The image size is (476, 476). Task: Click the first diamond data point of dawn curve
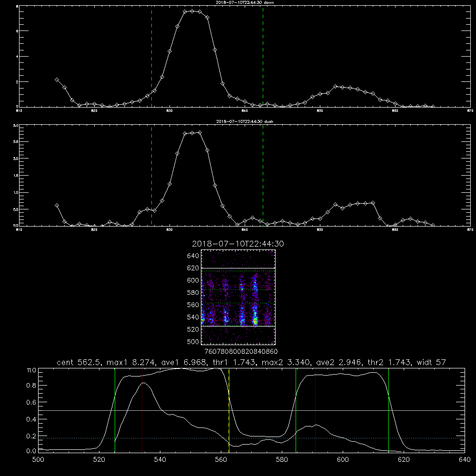coord(57,80)
